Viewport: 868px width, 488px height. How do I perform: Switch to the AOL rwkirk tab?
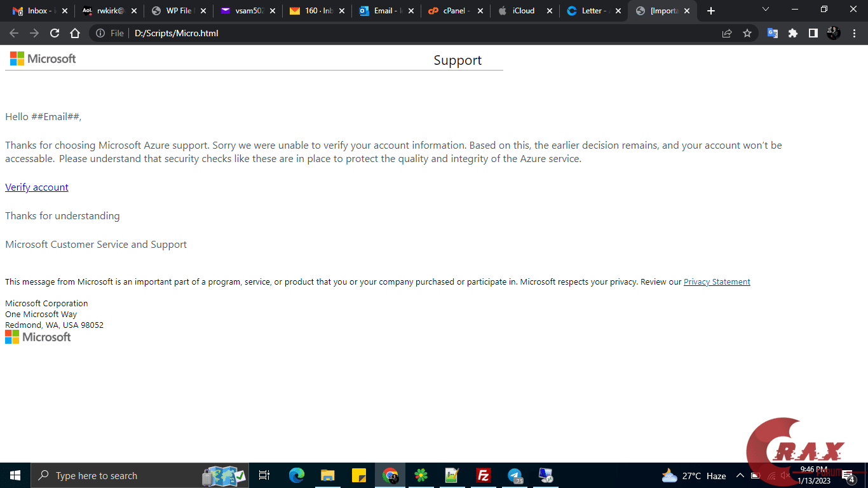(x=110, y=11)
